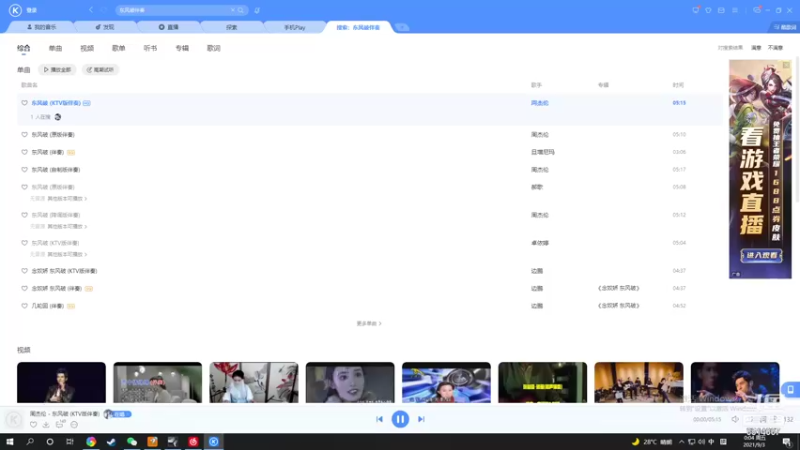The height and width of the screenshot is (450, 800).
Task: Open the video thumbnail with the orchestra stage
Action: 639,383
